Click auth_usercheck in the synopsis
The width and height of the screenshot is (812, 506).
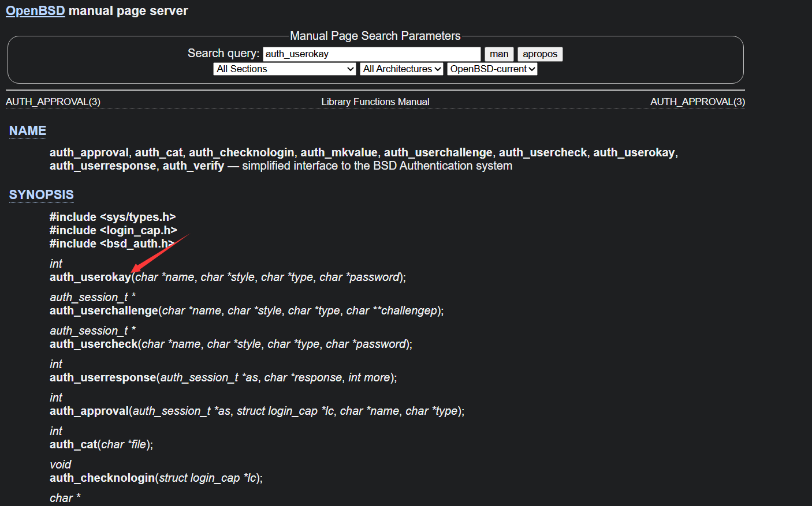coord(94,344)
